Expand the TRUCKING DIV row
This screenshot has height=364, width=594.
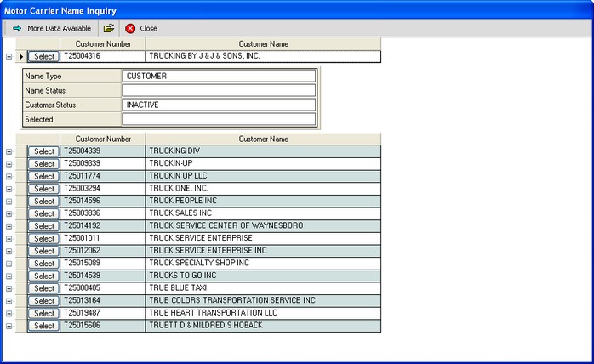[9, 151]
